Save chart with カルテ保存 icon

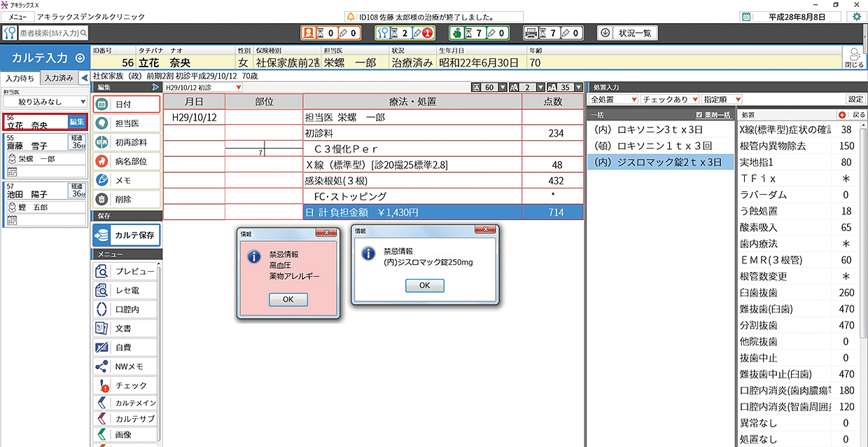pos(102,235)
